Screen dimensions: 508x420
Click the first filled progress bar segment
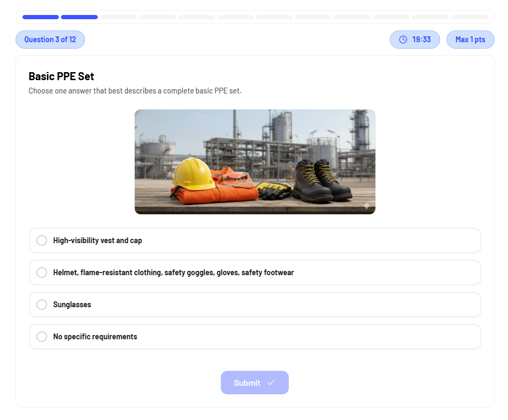41,17
